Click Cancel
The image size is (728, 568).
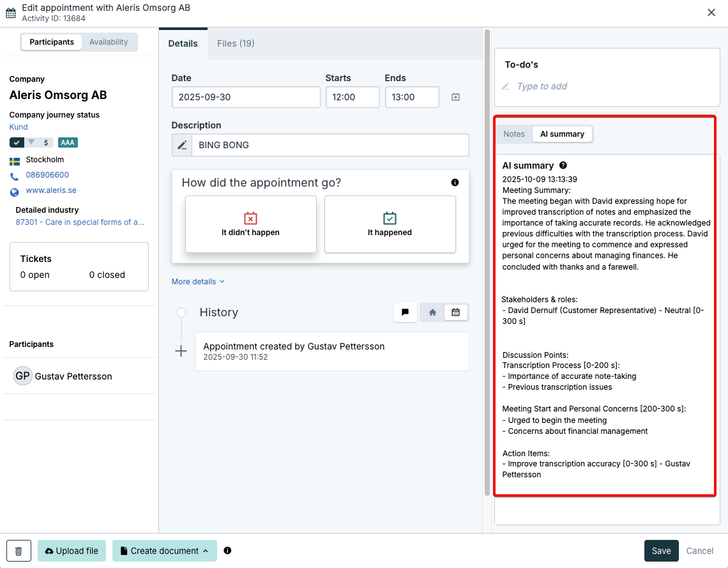pos(700,551)
